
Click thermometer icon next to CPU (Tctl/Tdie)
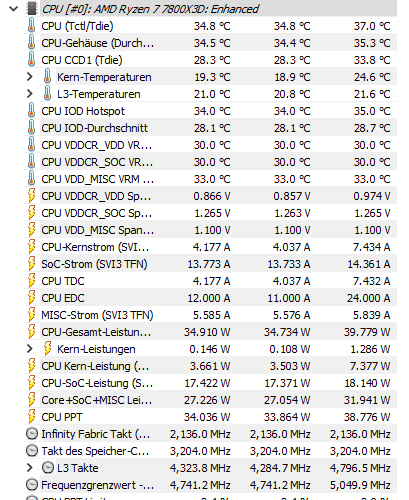pos(31,26)
